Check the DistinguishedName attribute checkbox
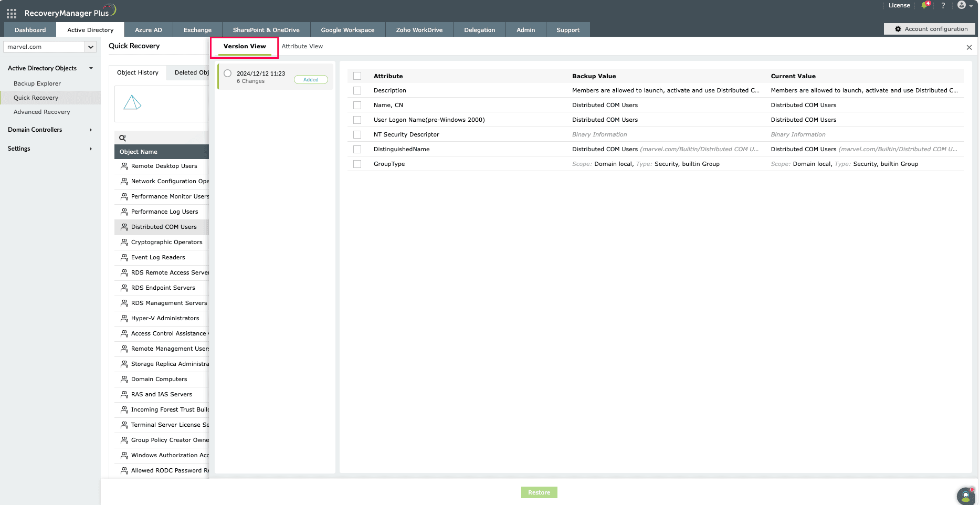Screen dimensions: 980x505 tap(357, 150)
